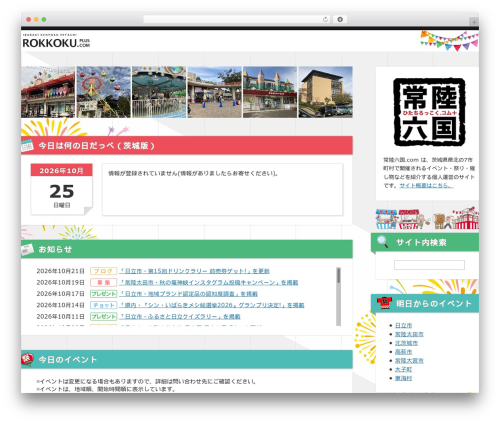
Task: Click the プレゼント tag on October 17 news
Action: tap(104, 294)
